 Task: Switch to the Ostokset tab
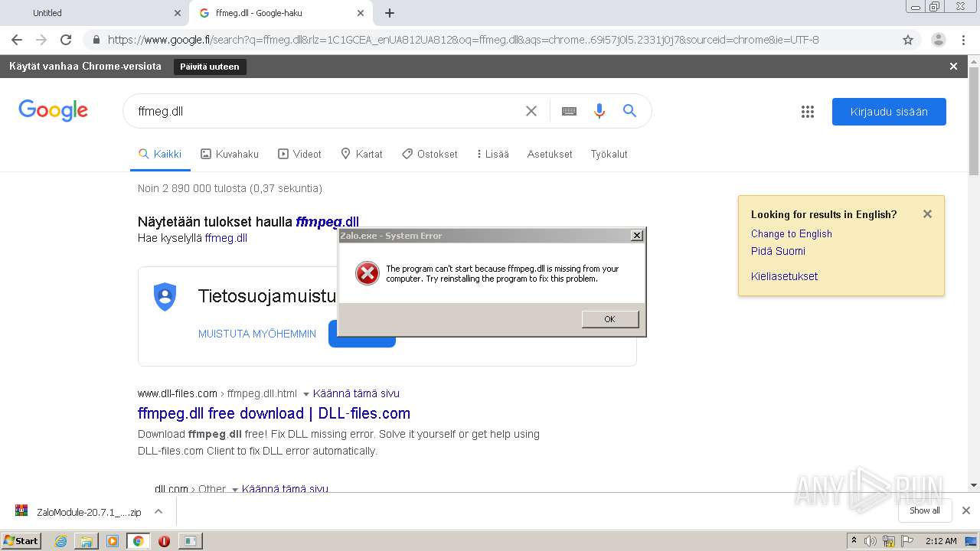pyautogui.click(x=430, y=154)
